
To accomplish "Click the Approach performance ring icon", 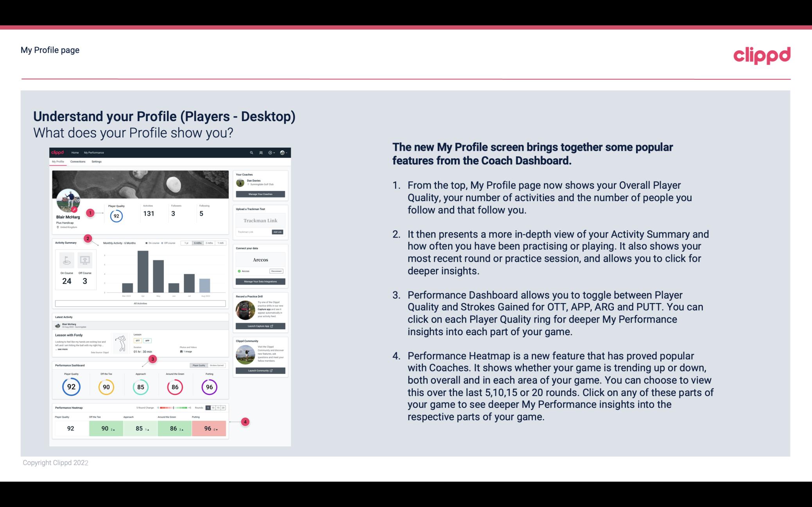I will click(140, 386).
